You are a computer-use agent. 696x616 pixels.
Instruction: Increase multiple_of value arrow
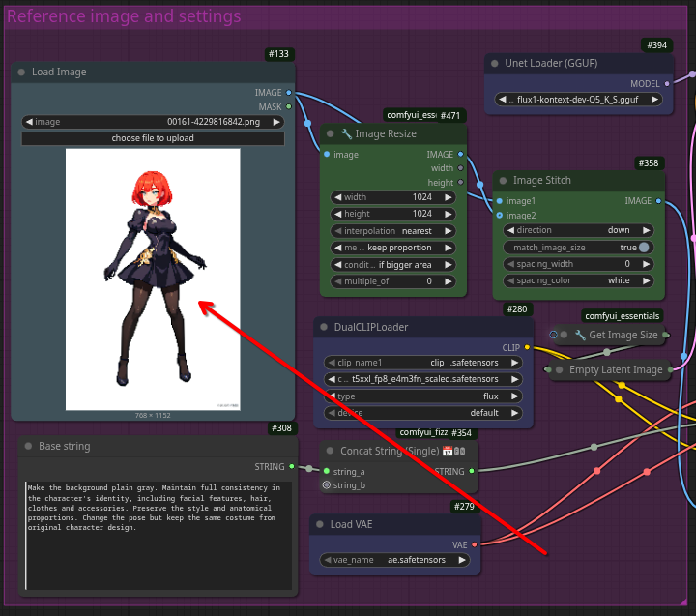[x=449, y=281]
